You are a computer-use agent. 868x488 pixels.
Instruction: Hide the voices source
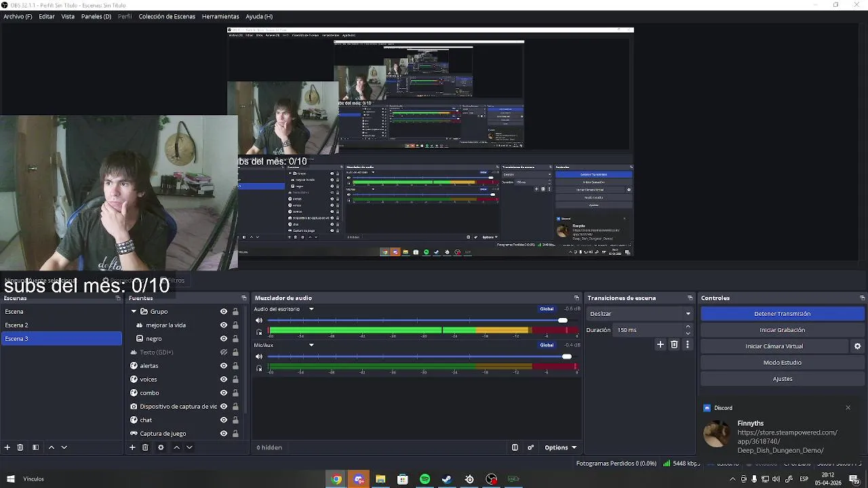(x=224, y=380)
